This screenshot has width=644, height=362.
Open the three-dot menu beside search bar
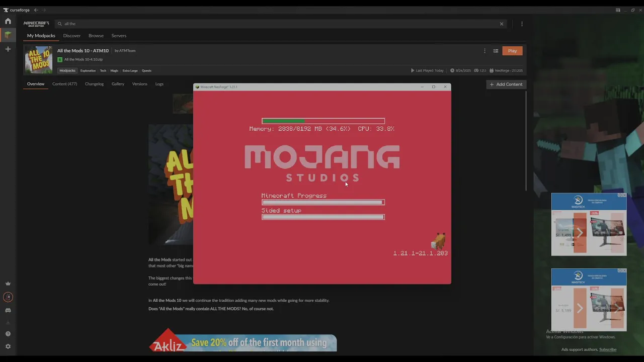pos(522,24)
